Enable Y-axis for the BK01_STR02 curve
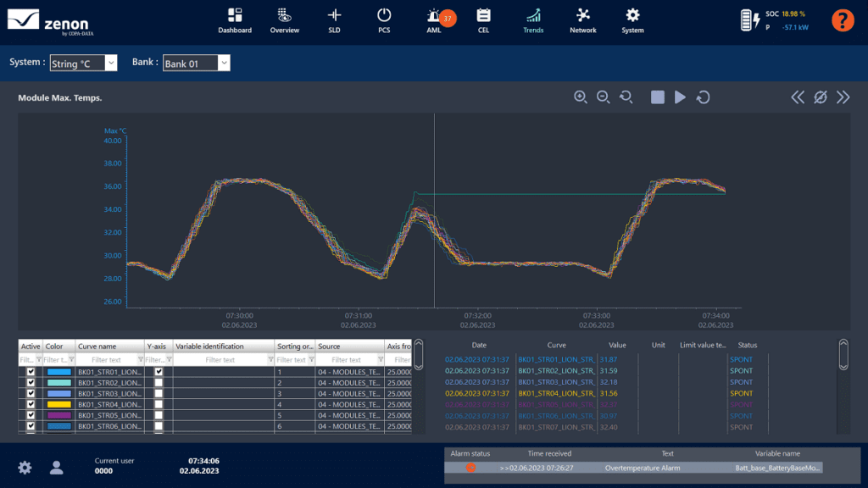The image size is (868, 488). pyautogui.click(x=158, y=382)
